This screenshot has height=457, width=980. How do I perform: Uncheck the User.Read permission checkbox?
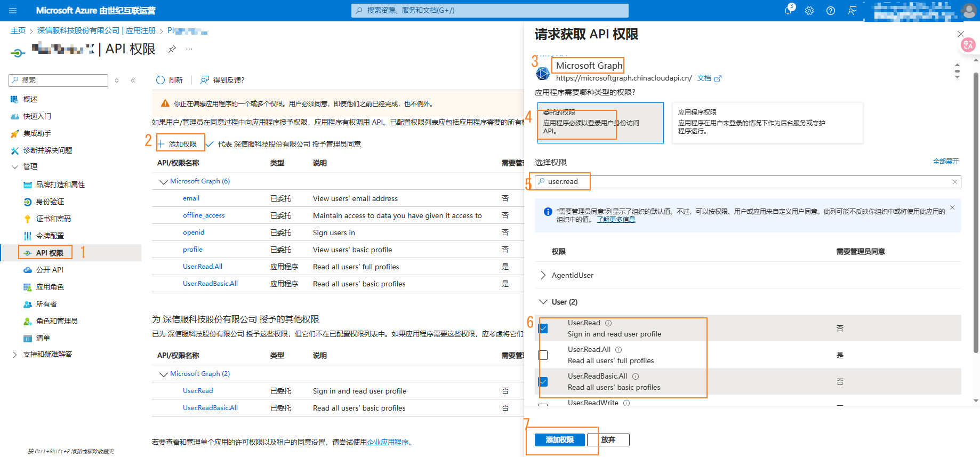(543, 328)
